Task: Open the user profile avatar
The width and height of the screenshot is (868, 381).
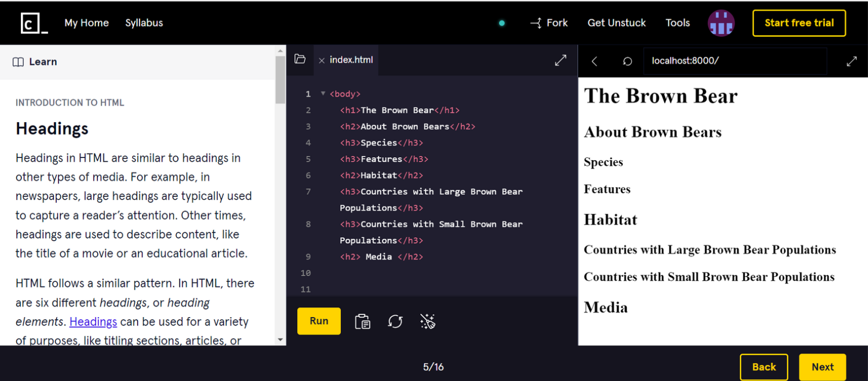Action: (x=720, y=23)
